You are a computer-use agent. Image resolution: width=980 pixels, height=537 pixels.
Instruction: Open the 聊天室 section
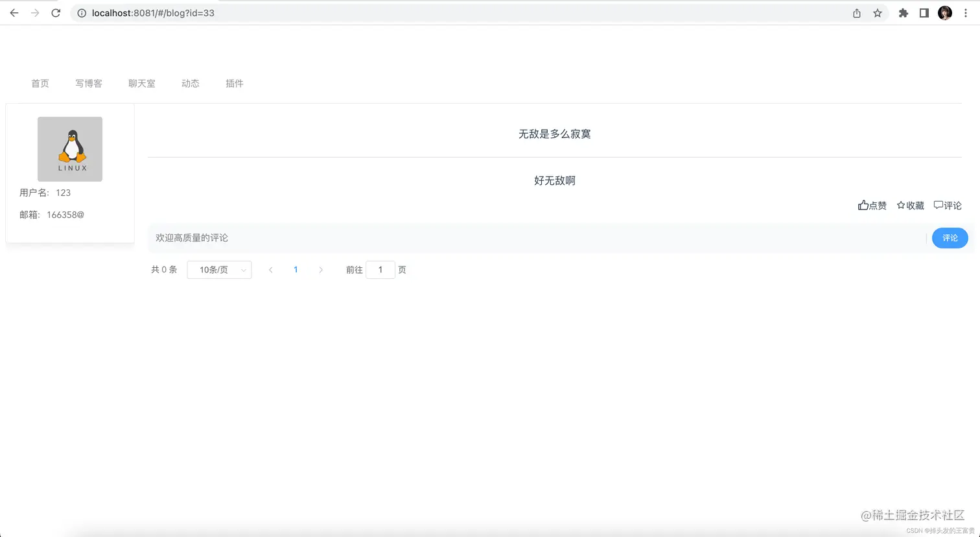click(x=141, y=83)
